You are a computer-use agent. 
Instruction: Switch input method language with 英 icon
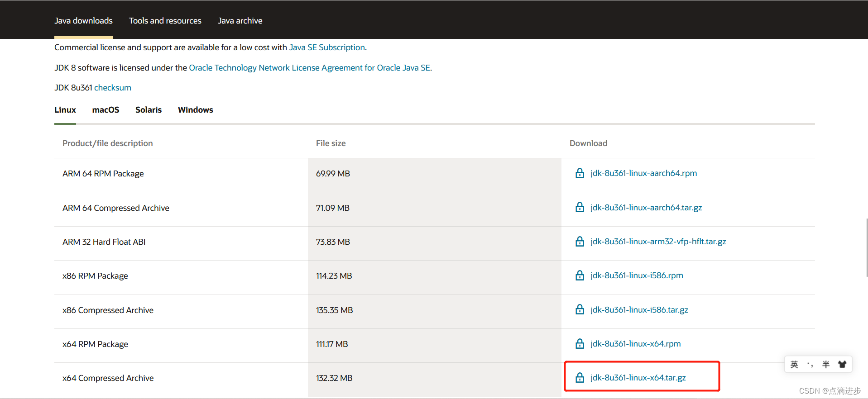(x=794, y=364)
